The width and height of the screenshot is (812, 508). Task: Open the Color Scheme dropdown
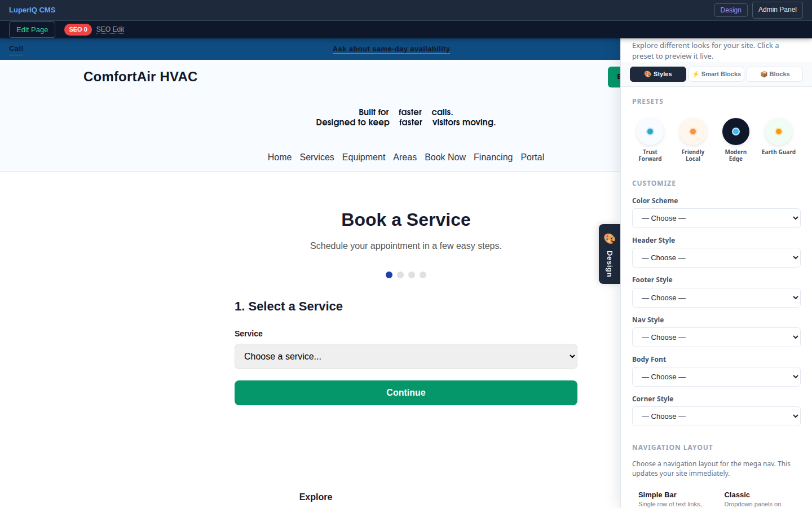point(716,218)
